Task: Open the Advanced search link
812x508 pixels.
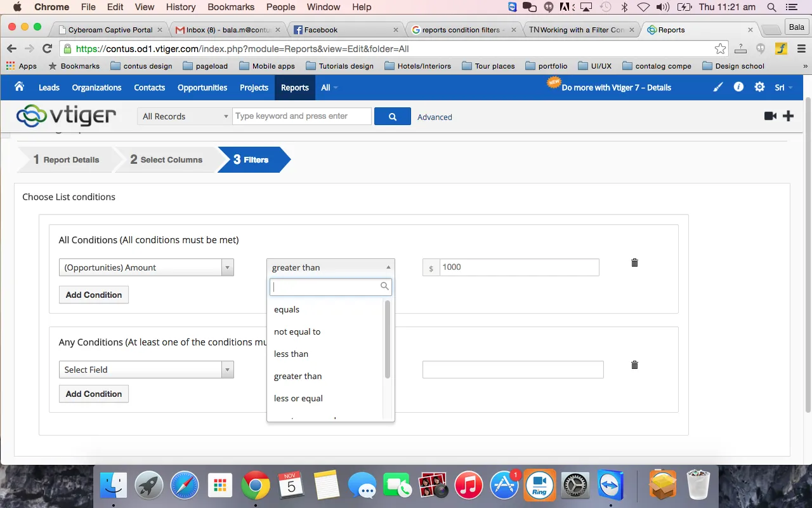Action: pyautogui.click(x=435, y=117)
